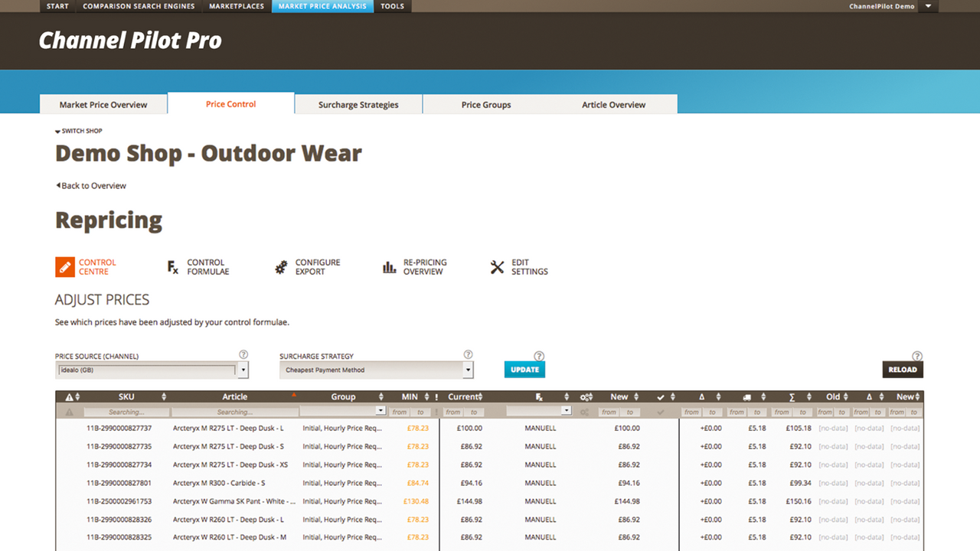Sort by Old column arrows
Screen dimensions: 980x551
(x=845, y=397)
